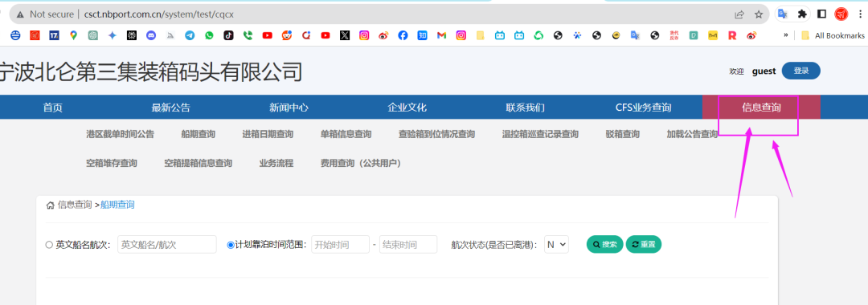Open the blue 17 bookmark icon
Viewport: 868px width, 305px height.
[x=54, y=35]
